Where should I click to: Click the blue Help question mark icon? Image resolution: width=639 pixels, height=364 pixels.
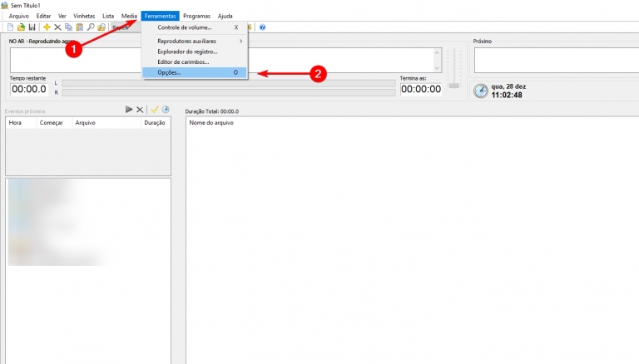pos(263,27)
